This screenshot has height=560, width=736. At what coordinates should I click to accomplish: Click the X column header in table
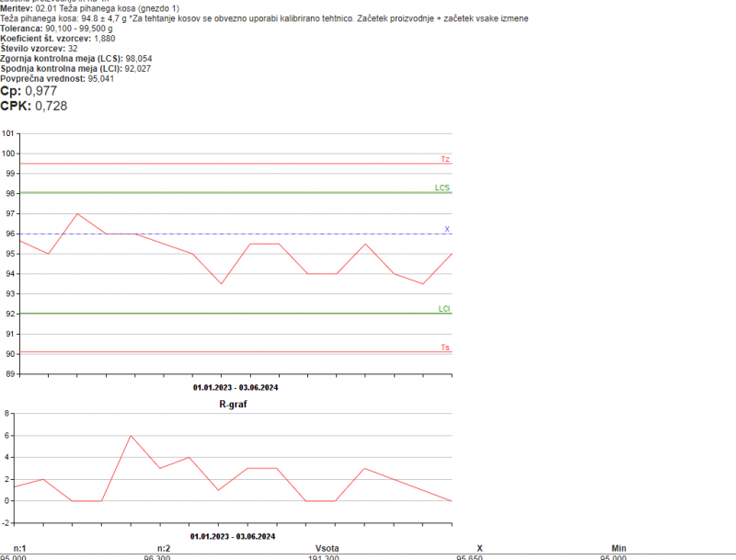click(479, 548)
